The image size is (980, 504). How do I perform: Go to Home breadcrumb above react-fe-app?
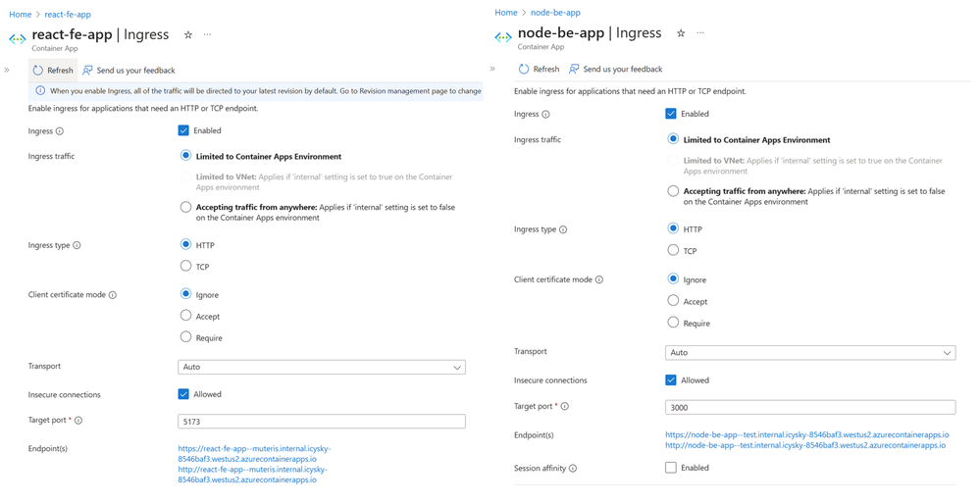(20, 15)
